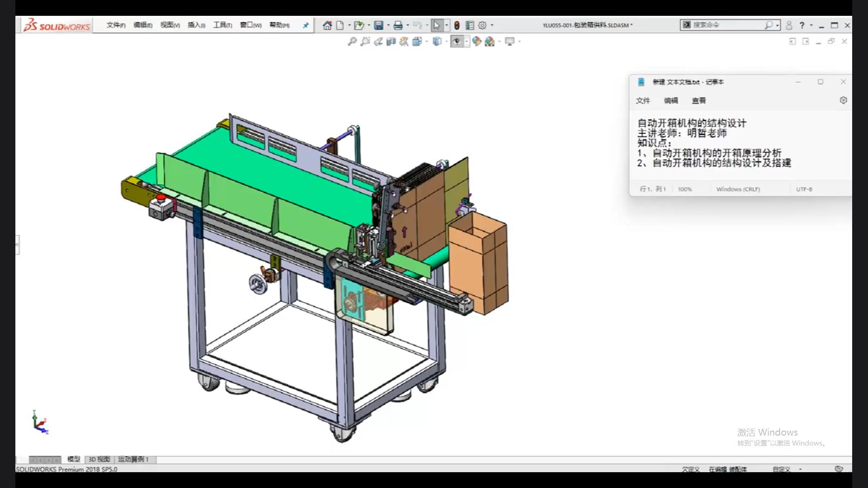Click the View Orientation cube icon

pyautogui.click(x=417, y=42)
